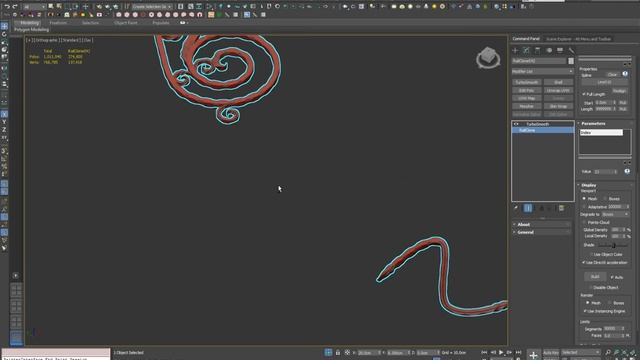Click the Shade slider handle
This screenshot has width=640, height=360.
613,245
